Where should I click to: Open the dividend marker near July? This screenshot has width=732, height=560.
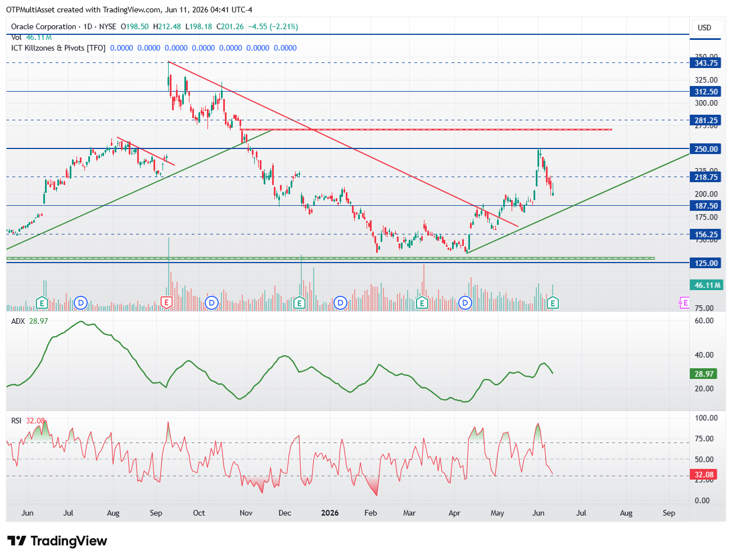pyautogui.click(x=81, y=303)
